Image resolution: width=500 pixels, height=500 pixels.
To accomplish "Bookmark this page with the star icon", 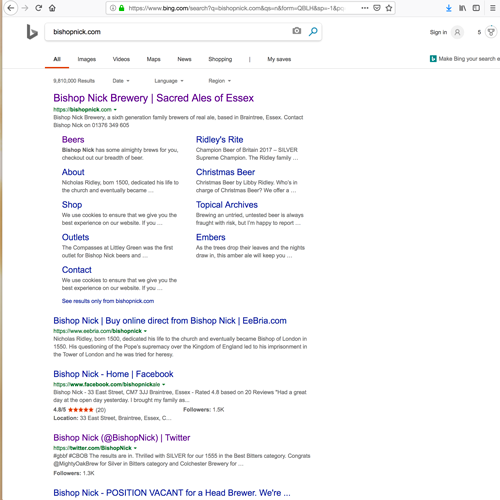I will [389, 8].
